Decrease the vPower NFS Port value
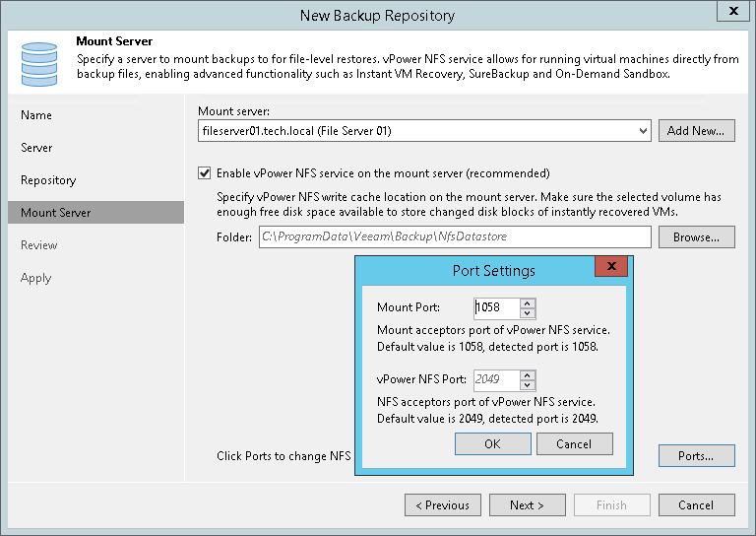 point(528,384)
